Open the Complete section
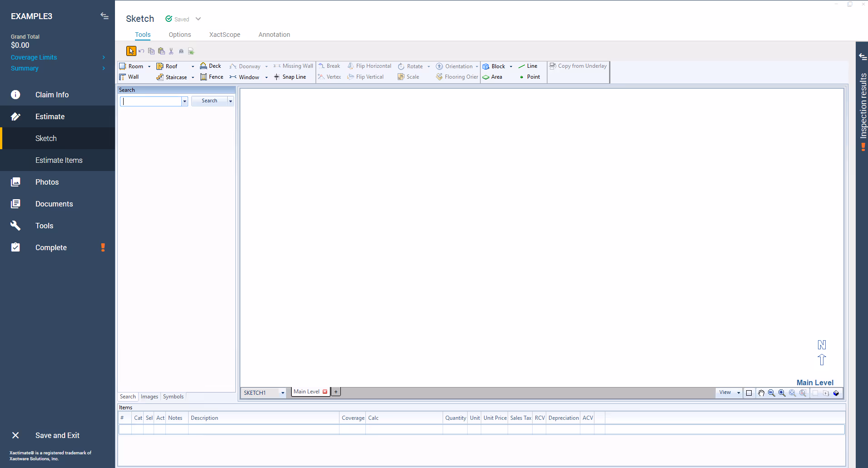Screen dimensions: 868x468 pos(57,247)
